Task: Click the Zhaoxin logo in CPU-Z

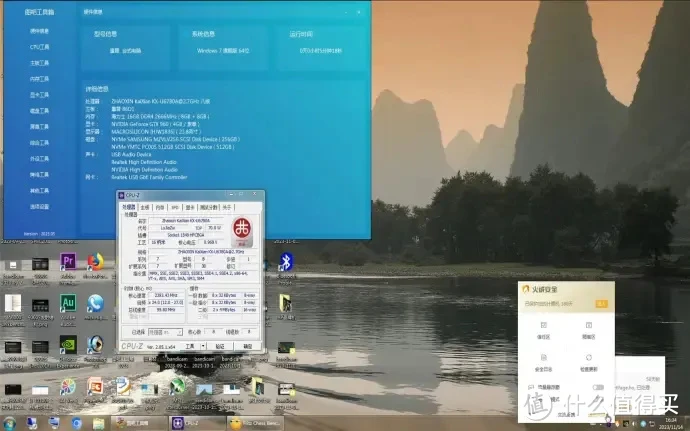Action: point(242,232)
